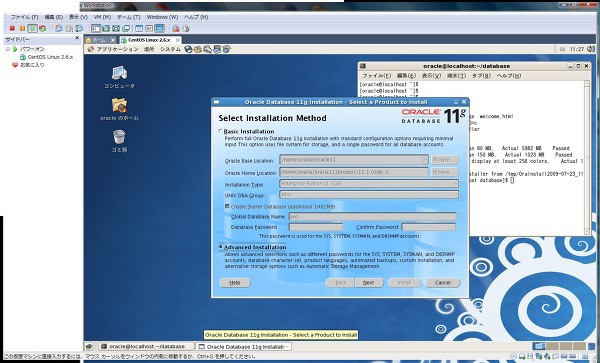This screenshot has height=363, width=600.
Task: Click the clock showing 11:27
Action: pos(577,49)
